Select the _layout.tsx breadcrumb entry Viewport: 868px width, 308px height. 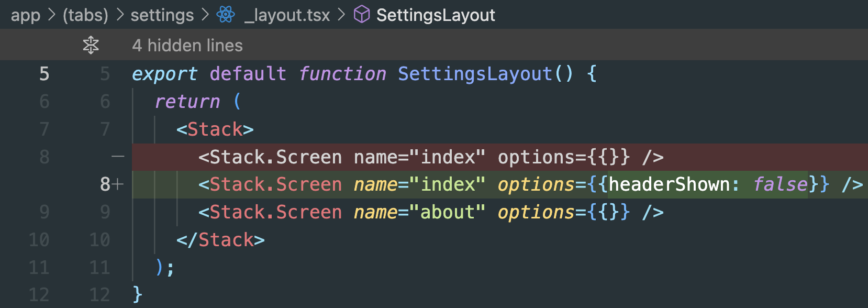tap(287, 15)
